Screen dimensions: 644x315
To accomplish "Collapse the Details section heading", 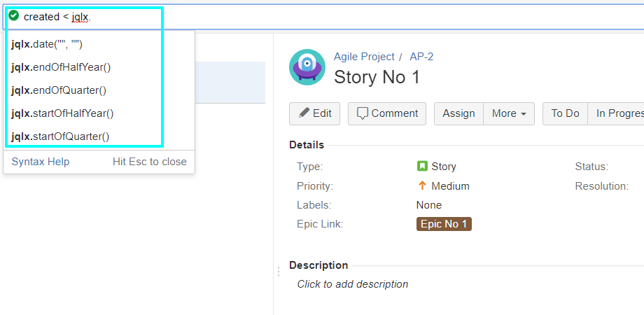I will click(307, 145).
